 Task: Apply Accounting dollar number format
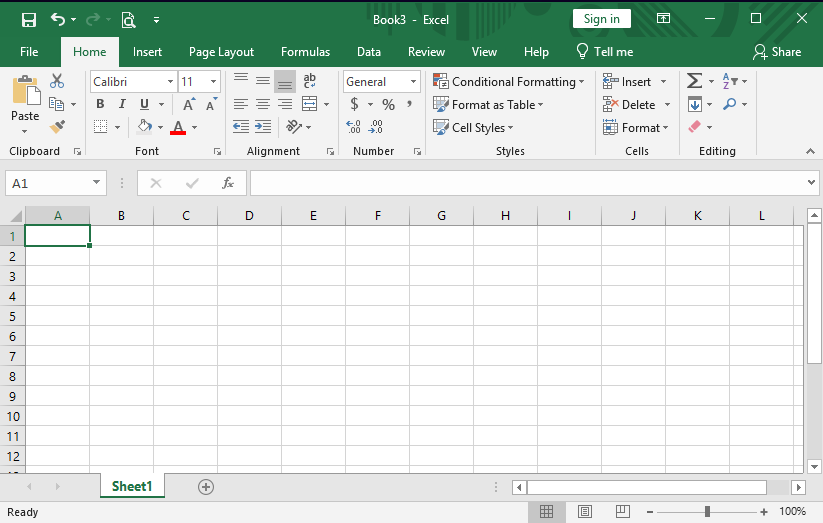354,104
